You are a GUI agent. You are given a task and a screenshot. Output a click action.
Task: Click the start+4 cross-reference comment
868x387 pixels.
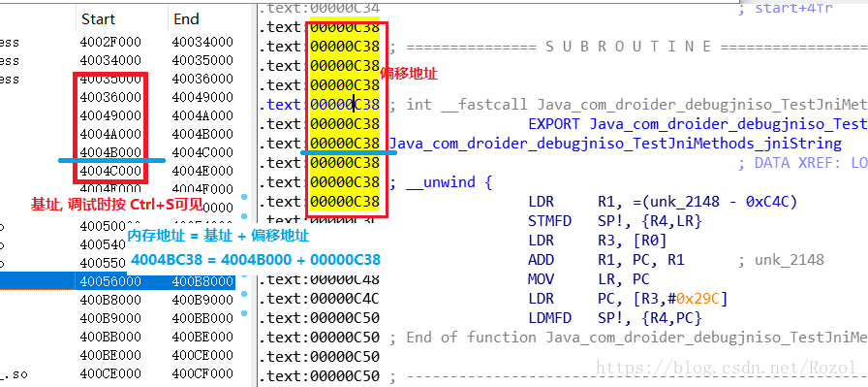click(x=785, y=9)
